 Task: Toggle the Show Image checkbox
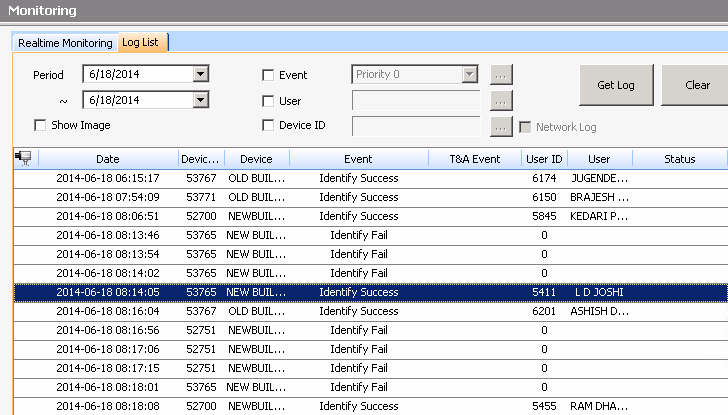[41, 126]
